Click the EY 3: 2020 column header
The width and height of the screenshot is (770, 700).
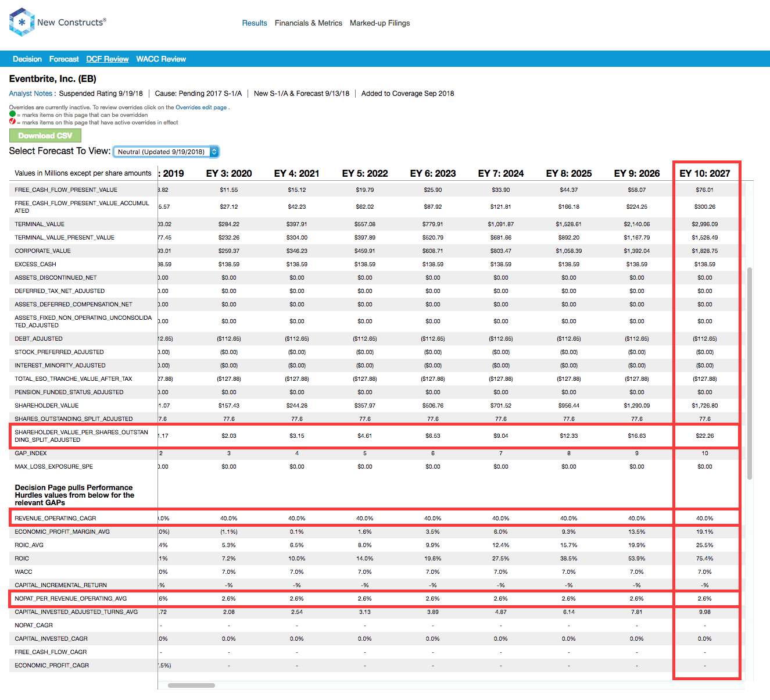[x=229, y=173]
